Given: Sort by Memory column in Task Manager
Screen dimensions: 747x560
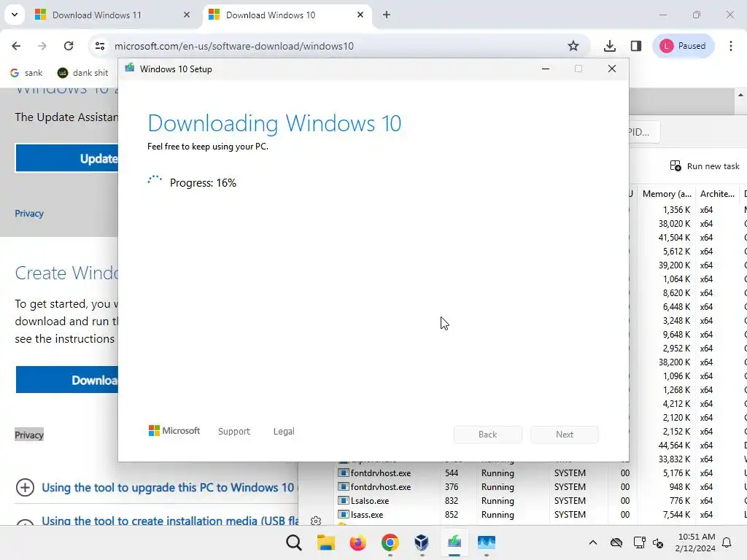Looking at the screenshot, I should coord(667,194).
